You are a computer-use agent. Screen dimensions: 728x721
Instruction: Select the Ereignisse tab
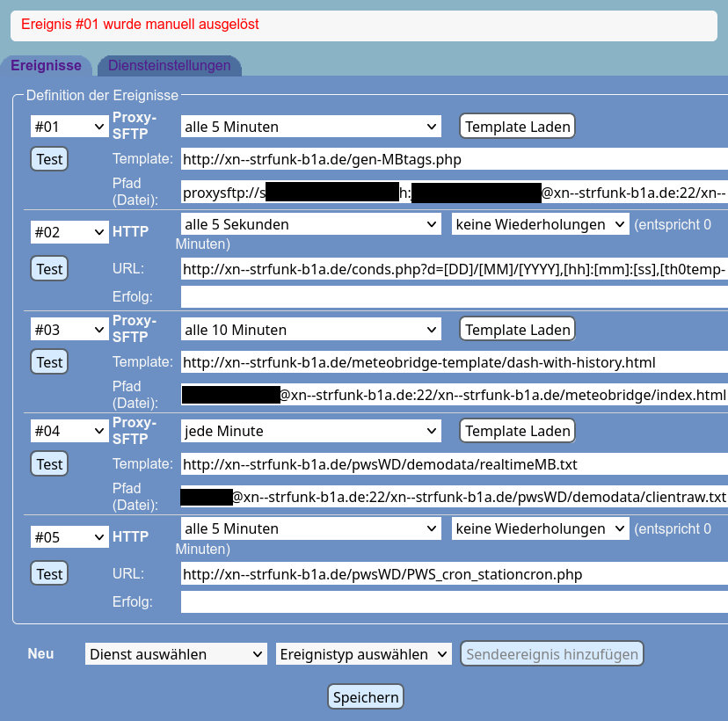pos(46,66)
